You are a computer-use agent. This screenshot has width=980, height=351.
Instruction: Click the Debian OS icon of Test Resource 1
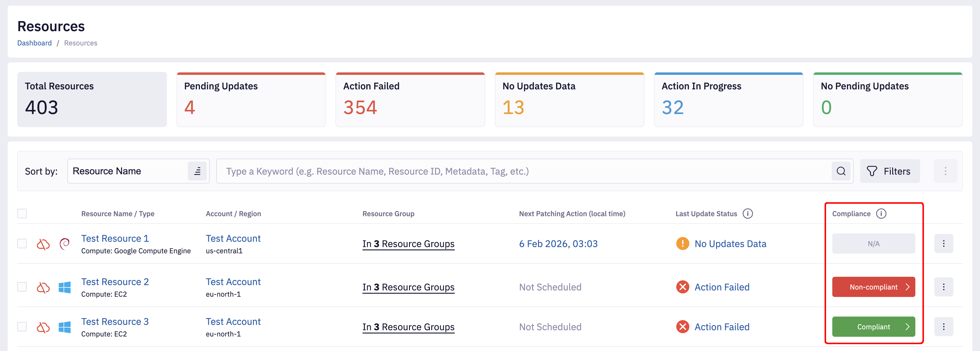[65, 244]
